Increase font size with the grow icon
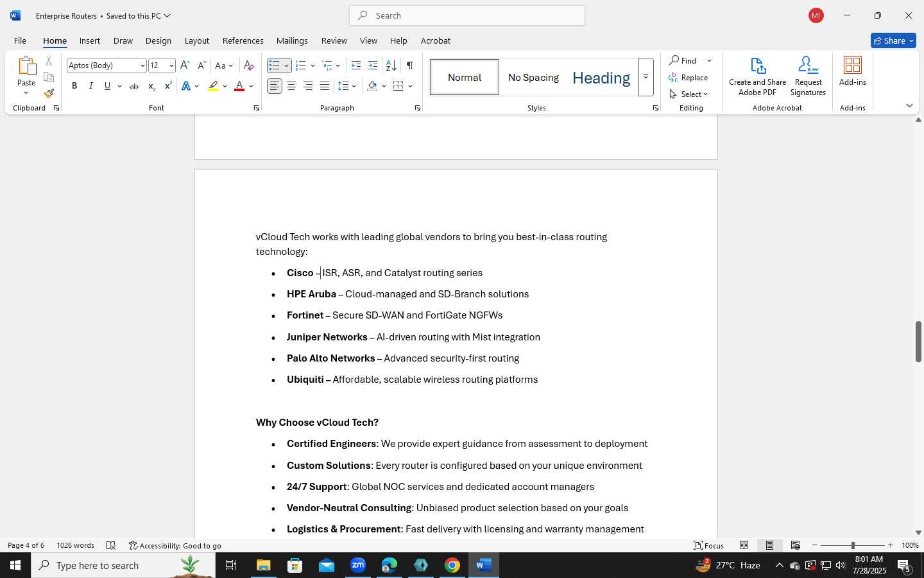This screenshot has width=924, height=578. [185, 66]
